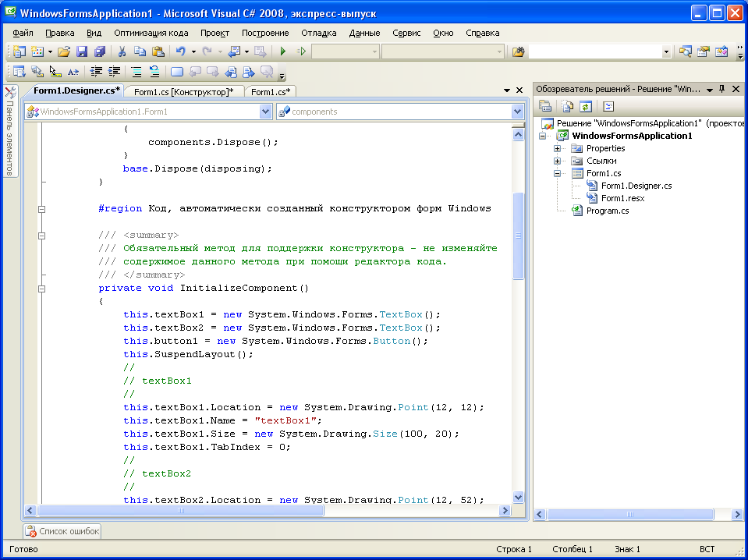The height and width of the screenshot is (560, 748).
Task: Open the Undo history dropdown arrow
Action: (x=193, y=51)
